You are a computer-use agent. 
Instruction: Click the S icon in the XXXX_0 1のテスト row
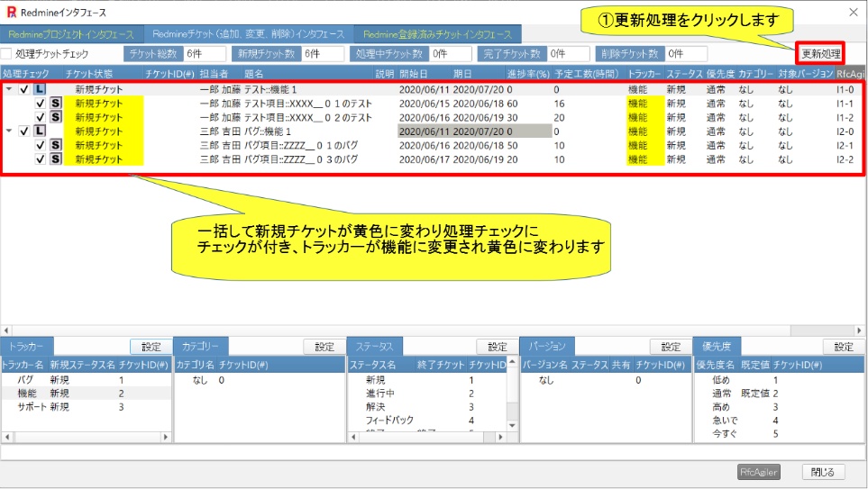tap(55, 104)
